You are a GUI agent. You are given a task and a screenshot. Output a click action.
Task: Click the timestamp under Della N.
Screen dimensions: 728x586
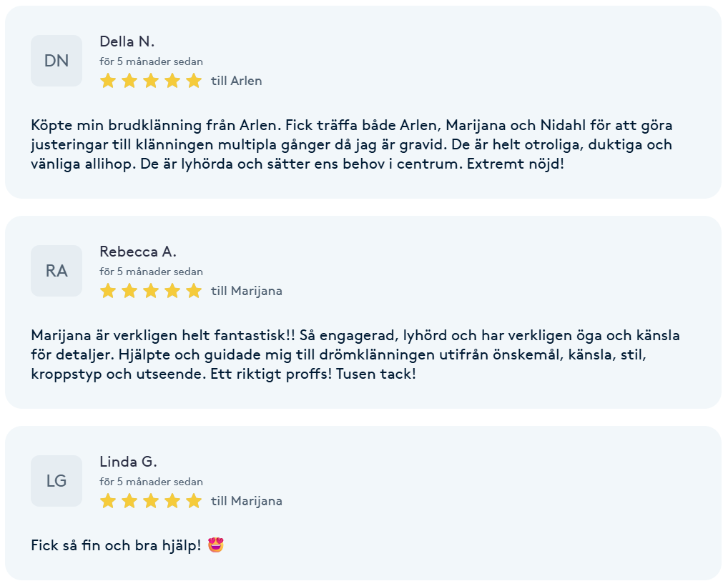(151, 61)
